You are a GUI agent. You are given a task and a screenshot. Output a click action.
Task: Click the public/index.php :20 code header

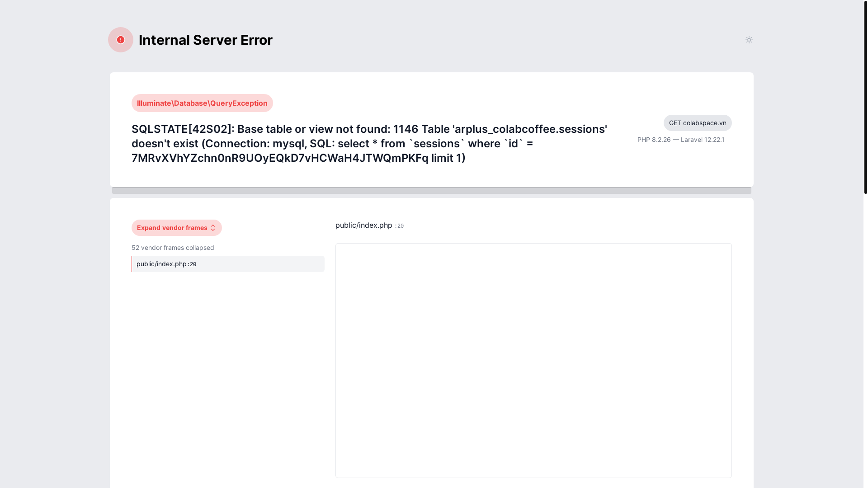370,225
